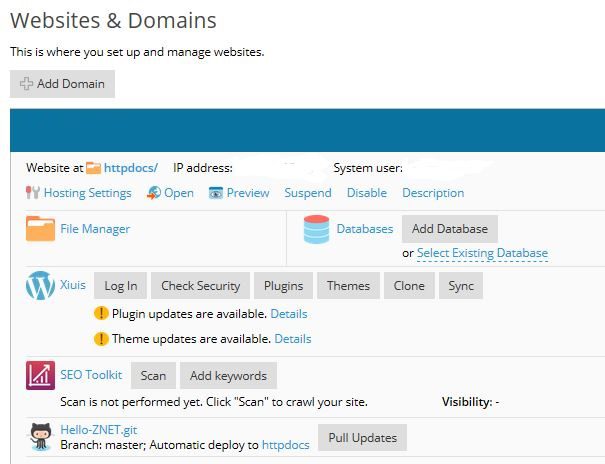Screen dimensions: 605x464
Task: Click the Preview eye icon
Action: [x=216, y=193]
